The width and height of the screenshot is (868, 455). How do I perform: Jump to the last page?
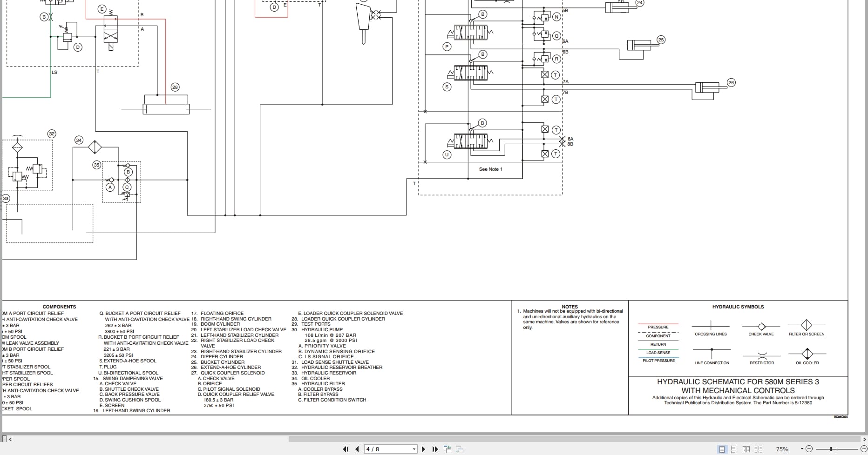coord(435,449)
